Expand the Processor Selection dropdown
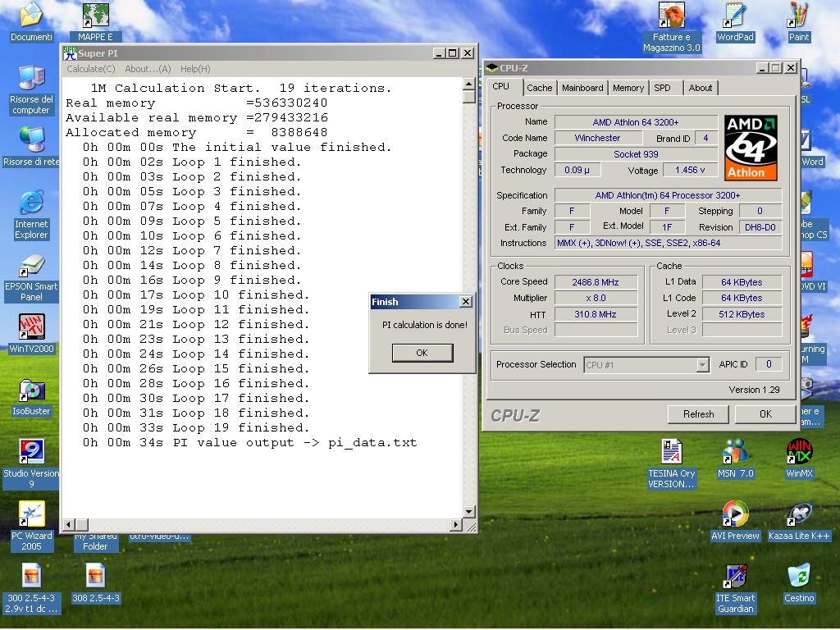The height and width of the screenshot is (630, 840). click(702, 365)
